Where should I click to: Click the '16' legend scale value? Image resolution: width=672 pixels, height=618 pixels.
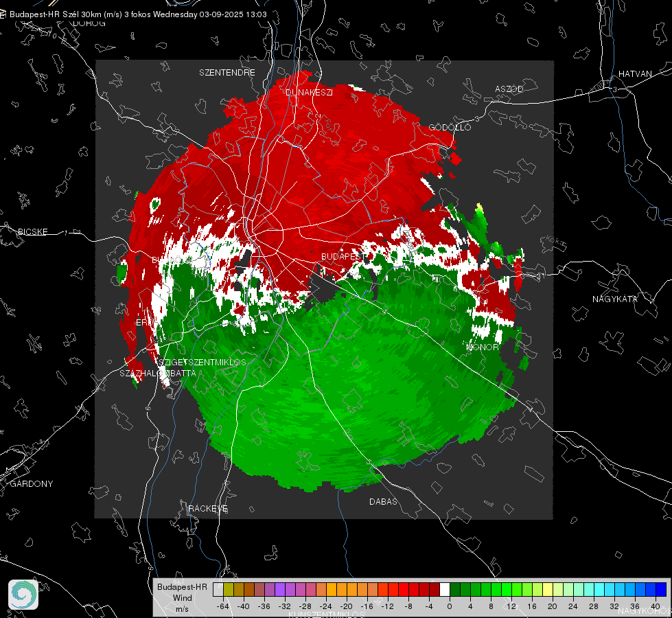click(532, 606)
